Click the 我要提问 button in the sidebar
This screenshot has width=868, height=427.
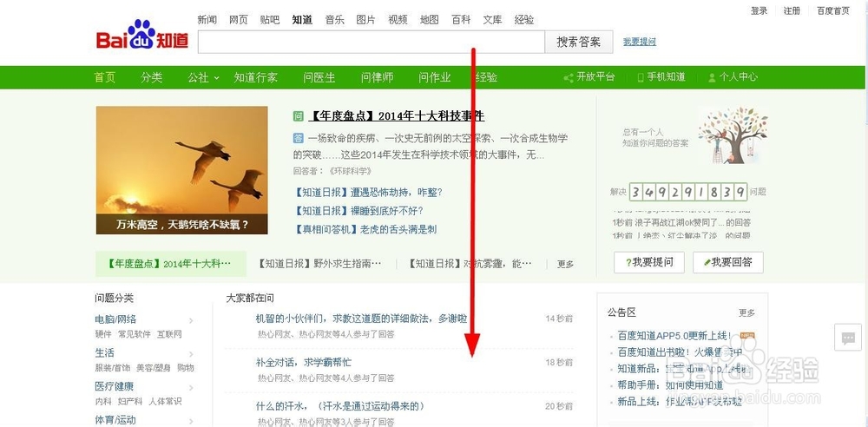[x=648, y=262]
